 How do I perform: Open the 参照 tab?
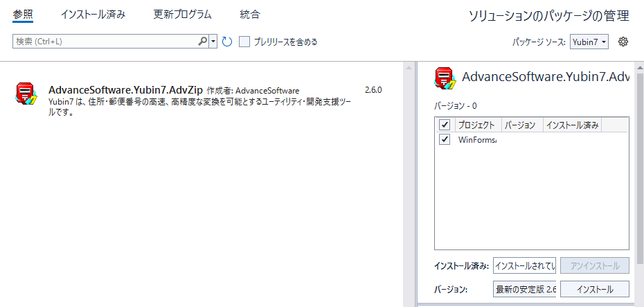pyautogui.click(x=23, y=15)
